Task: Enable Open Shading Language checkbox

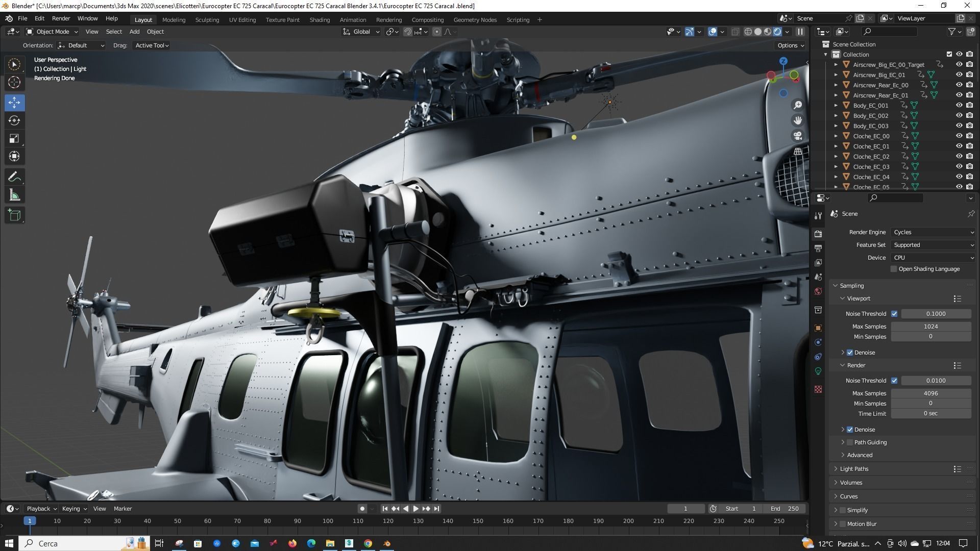Action: pos(894,269)
